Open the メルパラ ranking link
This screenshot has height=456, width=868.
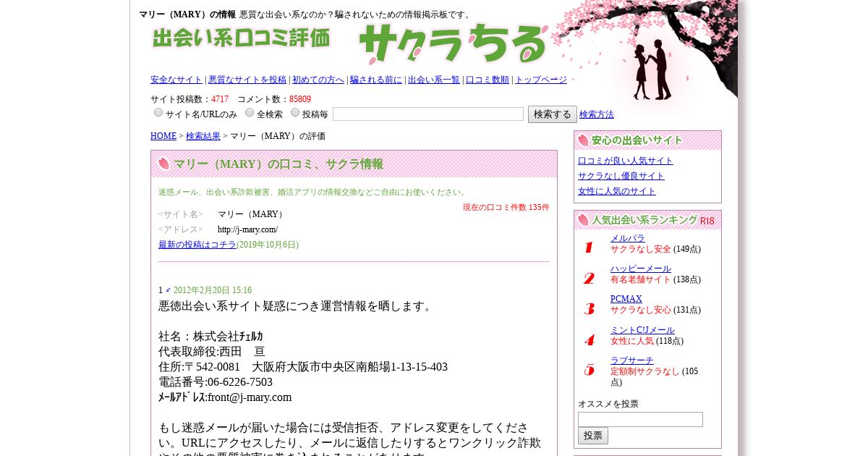(628, 238)
